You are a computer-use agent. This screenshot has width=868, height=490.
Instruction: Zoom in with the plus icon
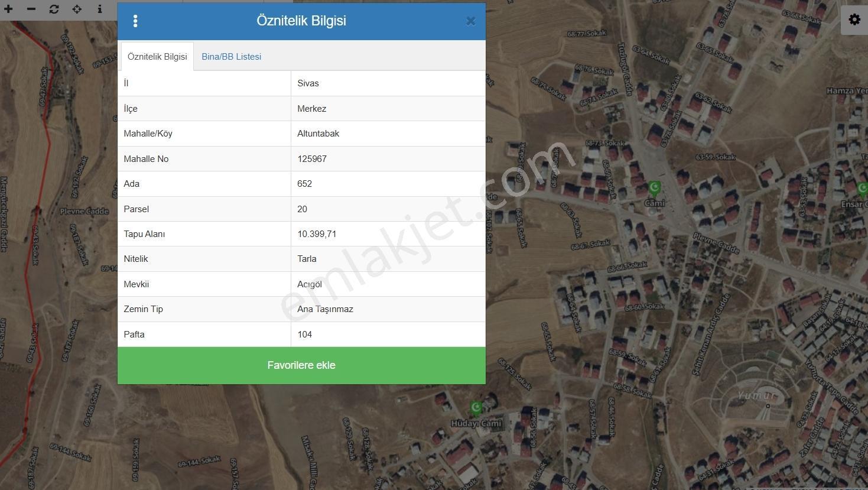(x=8, y=9)
